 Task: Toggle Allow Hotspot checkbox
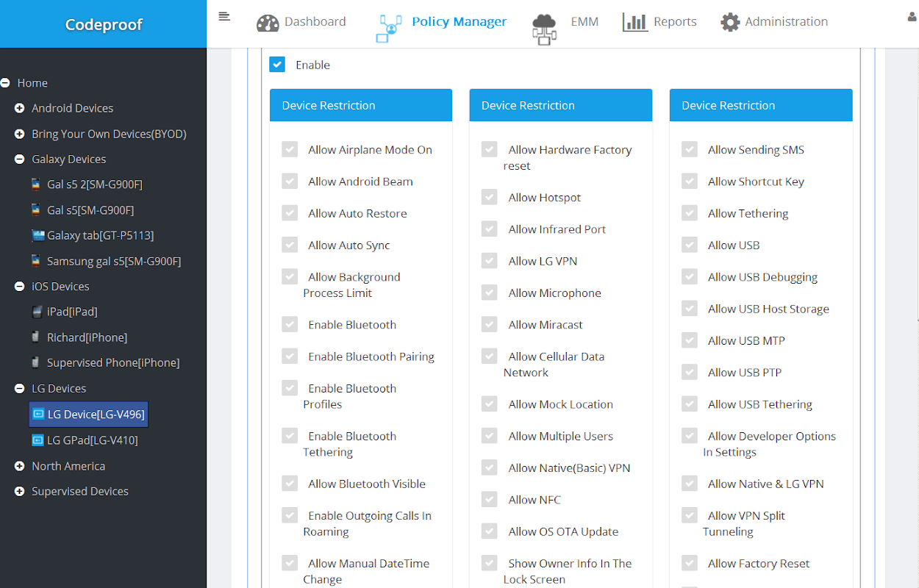tap(490, 197)
